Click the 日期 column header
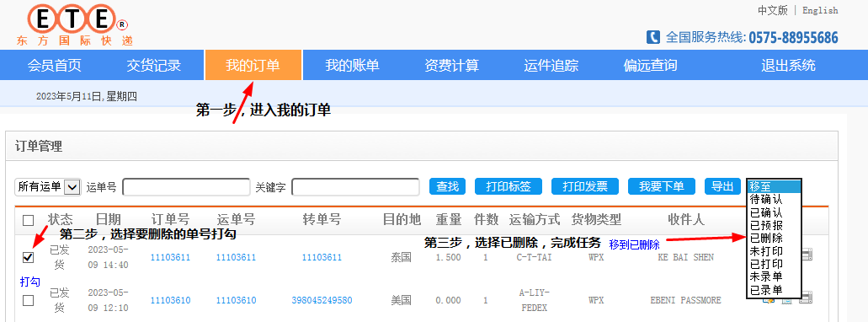The width and height of the screenshot is (868, 322). [x=108, y=220]
